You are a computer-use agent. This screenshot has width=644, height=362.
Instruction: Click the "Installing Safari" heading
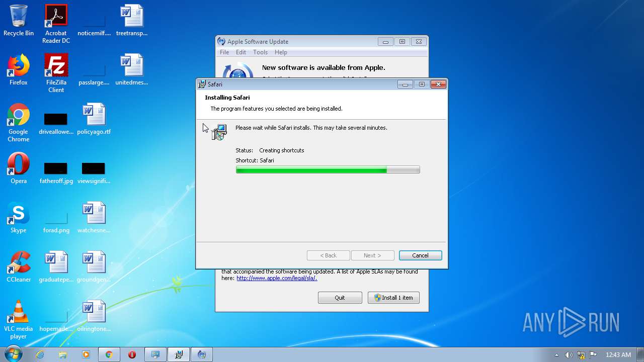[x=227, y=98]
